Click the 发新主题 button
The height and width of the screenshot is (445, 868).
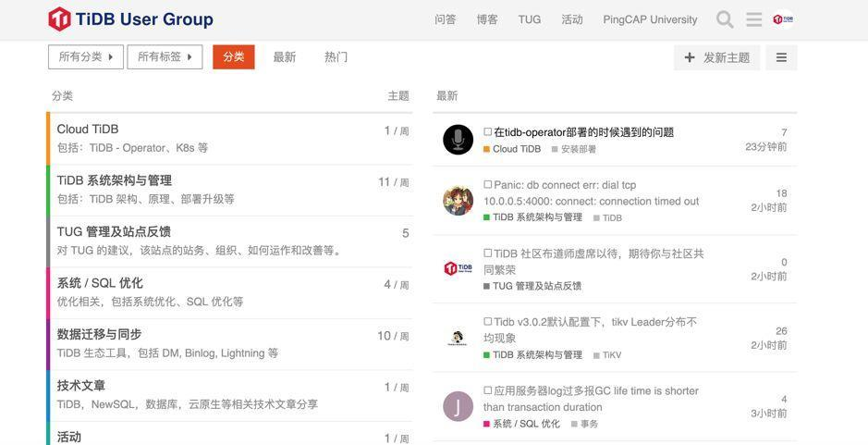click(x=717, y=57)
